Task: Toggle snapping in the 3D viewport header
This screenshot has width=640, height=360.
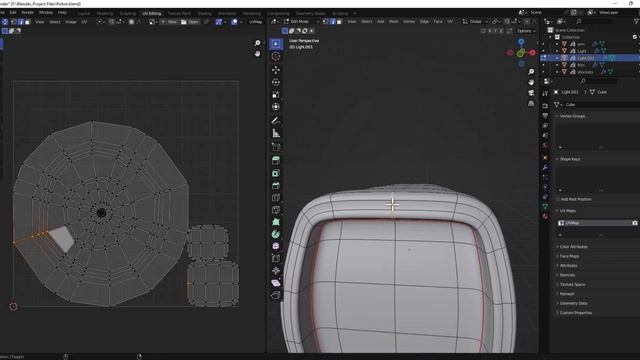Action: pos(508,22)
